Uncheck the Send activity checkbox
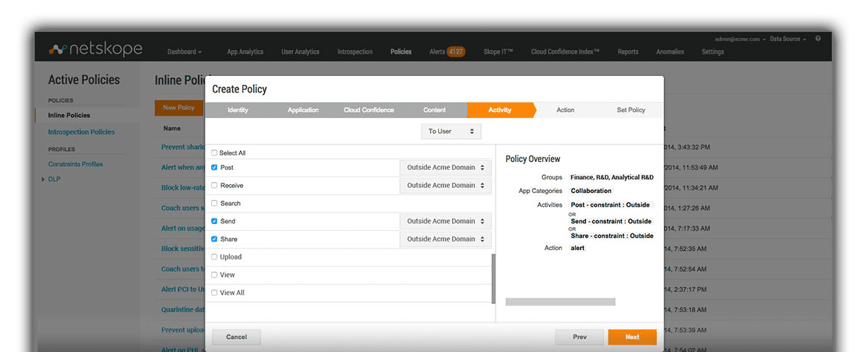Viewport: 868px width, 352px height. tap(214, 221)
